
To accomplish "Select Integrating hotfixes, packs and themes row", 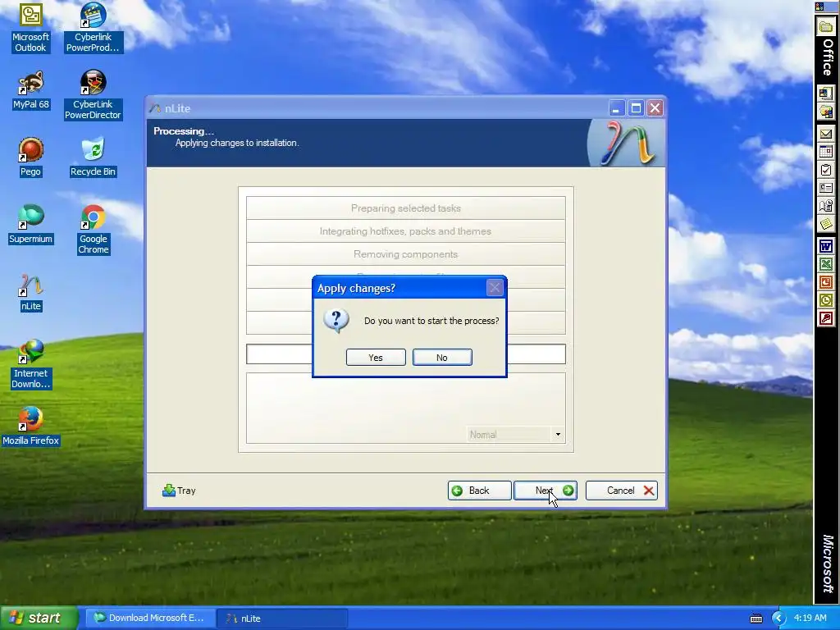I will click(405, 231).
